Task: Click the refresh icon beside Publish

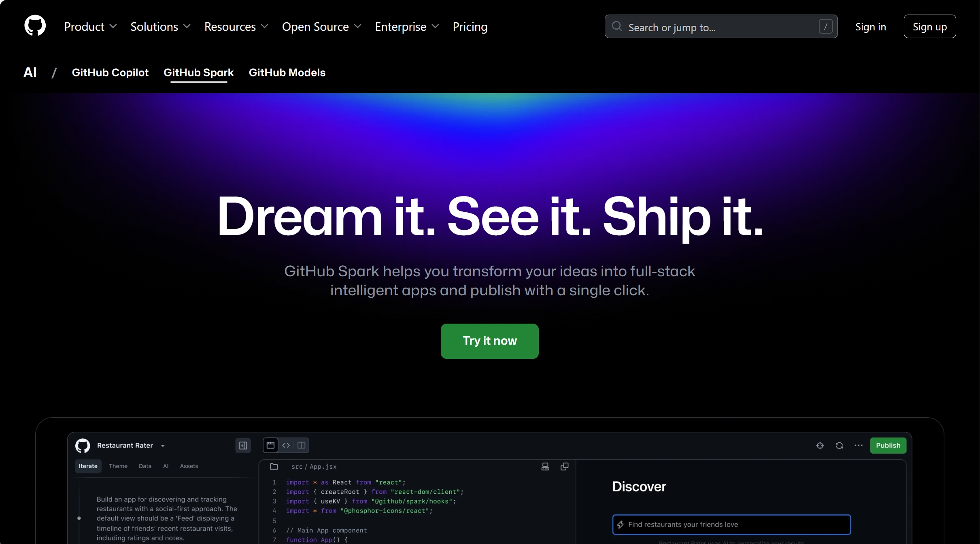Action: [x=840, y=446]
